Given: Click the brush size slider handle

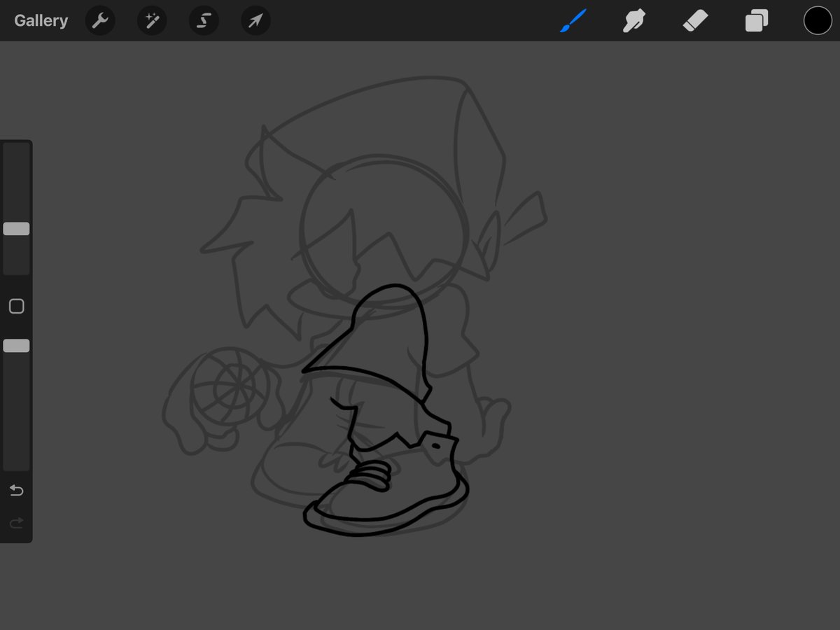Looking at the screenshot, I should (x=16, y=229).
